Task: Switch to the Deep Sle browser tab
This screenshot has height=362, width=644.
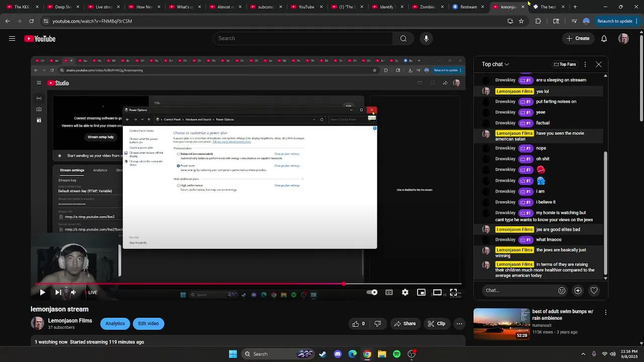Action: click(x=61, y=7)
